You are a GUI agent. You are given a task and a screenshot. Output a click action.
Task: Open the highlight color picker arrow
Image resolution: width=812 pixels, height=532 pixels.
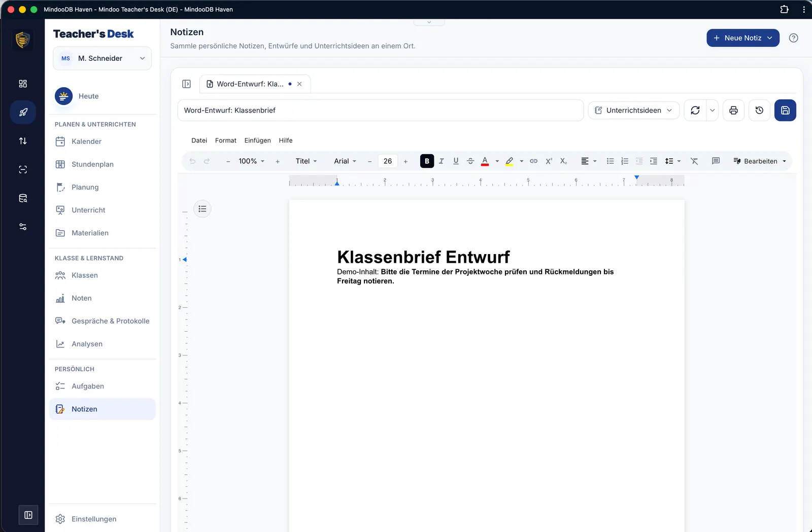point(522,161)
